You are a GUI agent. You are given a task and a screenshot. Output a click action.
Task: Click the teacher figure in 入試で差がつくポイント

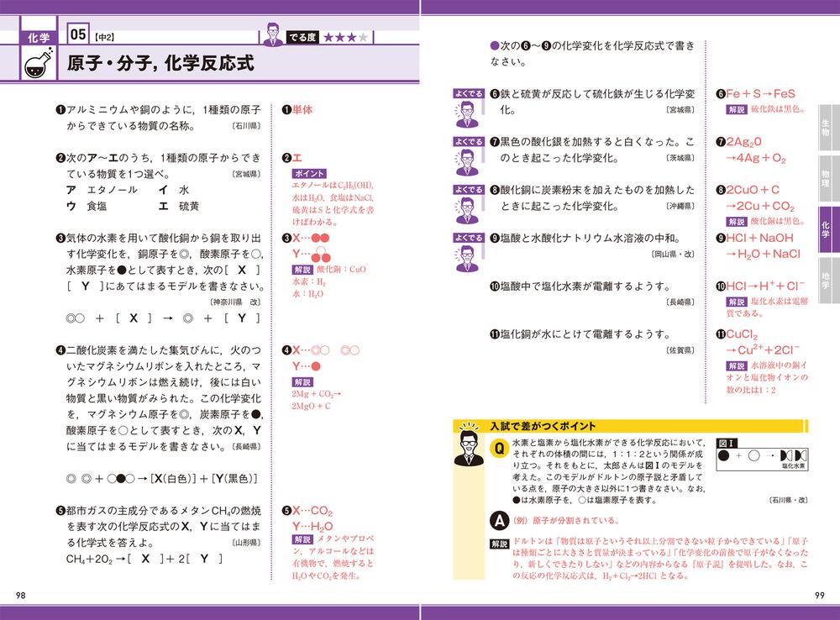(x=469, y=444)
